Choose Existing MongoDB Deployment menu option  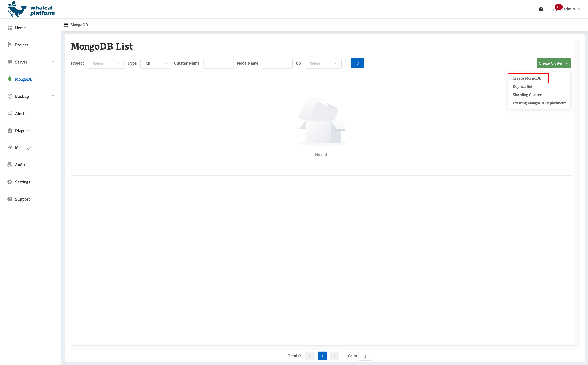539,103
